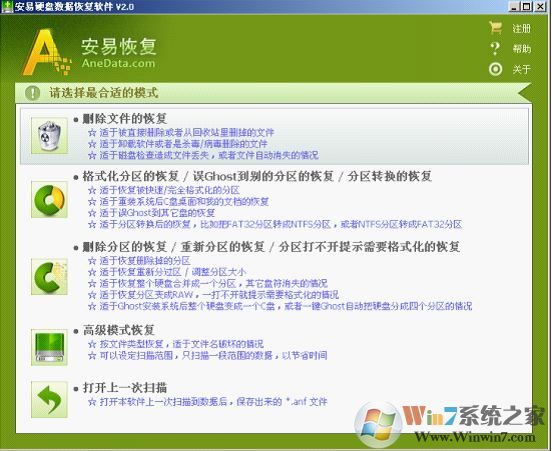Open the 注册 register link
Image resolution: width=552 pixels, height=451 pixels.
click(x=521, y=28)
